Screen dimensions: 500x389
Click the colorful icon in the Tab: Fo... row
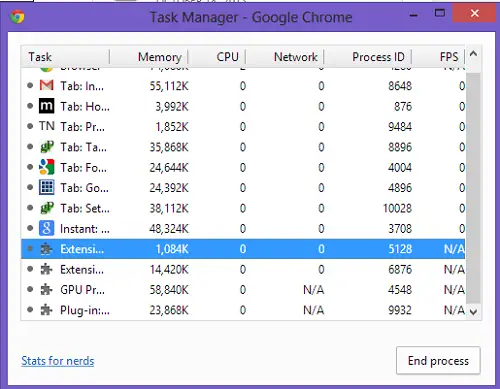(46, 167)
